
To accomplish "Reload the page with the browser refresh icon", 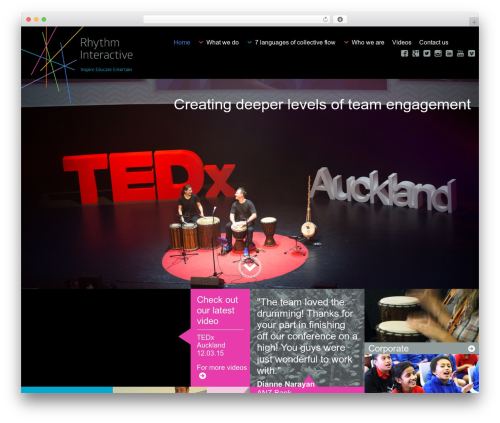I will pos(325,19).
